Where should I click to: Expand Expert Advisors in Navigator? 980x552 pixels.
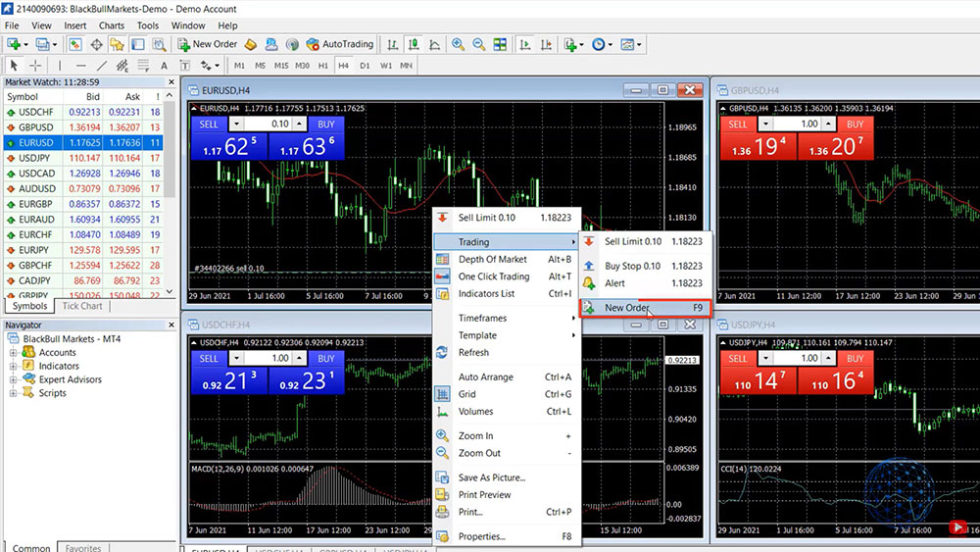(x=14, y=379)
